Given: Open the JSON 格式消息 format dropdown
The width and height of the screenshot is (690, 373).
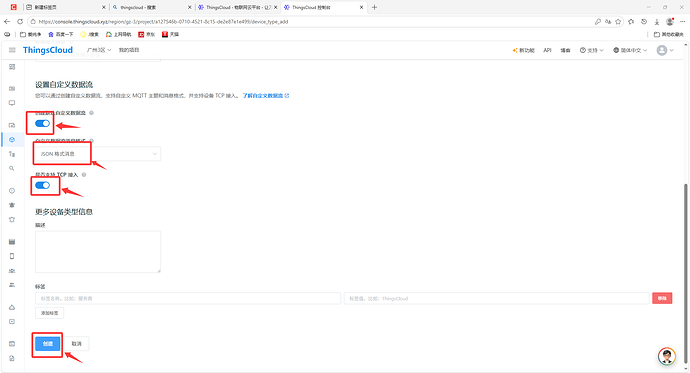Looking at the screenshot, I should 98,154.
